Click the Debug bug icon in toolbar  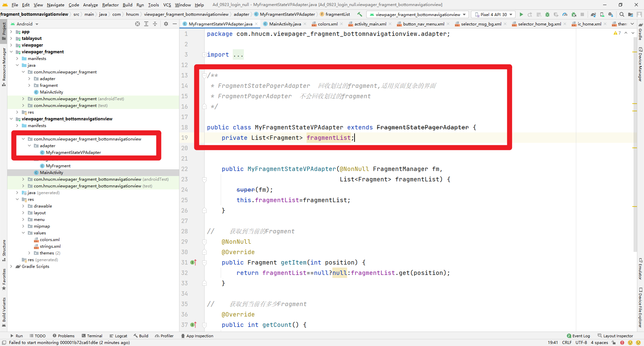click(547, 14)
